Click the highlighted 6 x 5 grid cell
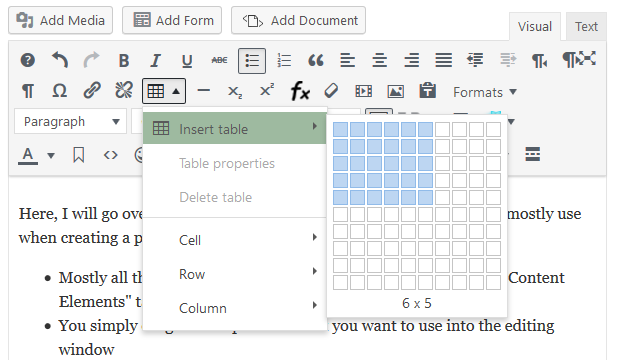This screenshot has height=360, width=621. click(425, 198)
